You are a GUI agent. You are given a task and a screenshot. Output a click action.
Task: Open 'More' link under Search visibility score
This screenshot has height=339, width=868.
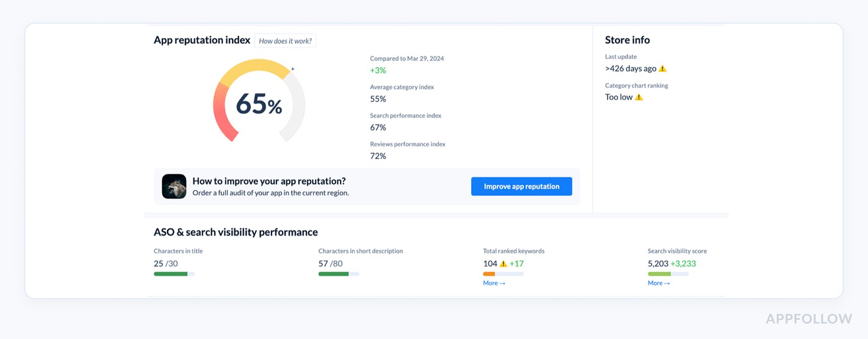coord(659,283)
